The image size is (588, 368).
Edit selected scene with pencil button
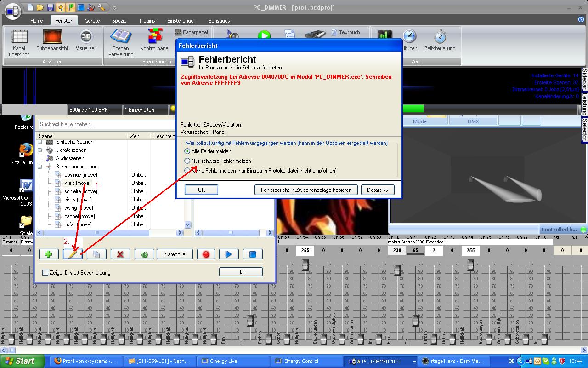[73, 254]
